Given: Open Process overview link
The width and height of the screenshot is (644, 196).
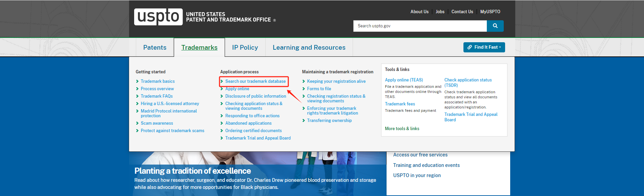Looking at the screenshot, I should pos(157,89).
